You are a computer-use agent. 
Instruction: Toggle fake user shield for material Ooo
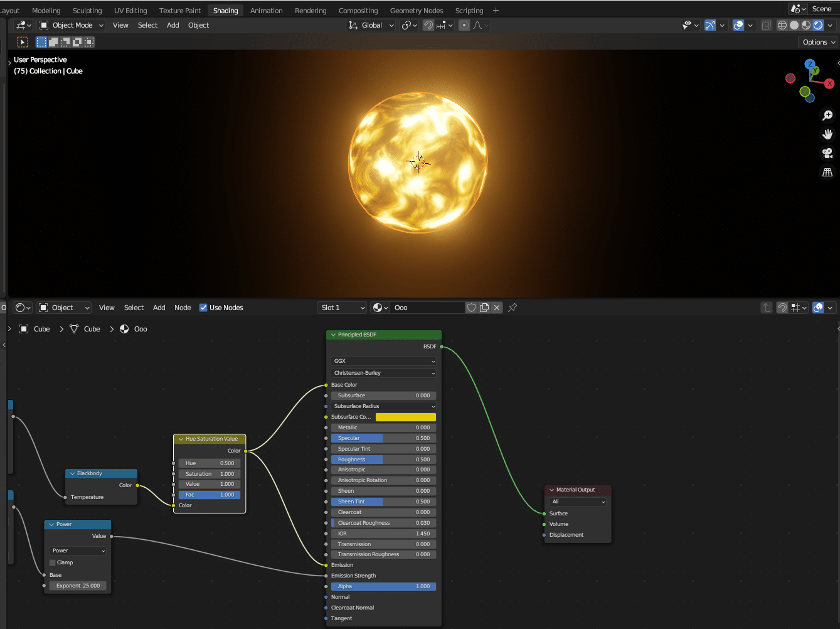click(x=472, y=307)
